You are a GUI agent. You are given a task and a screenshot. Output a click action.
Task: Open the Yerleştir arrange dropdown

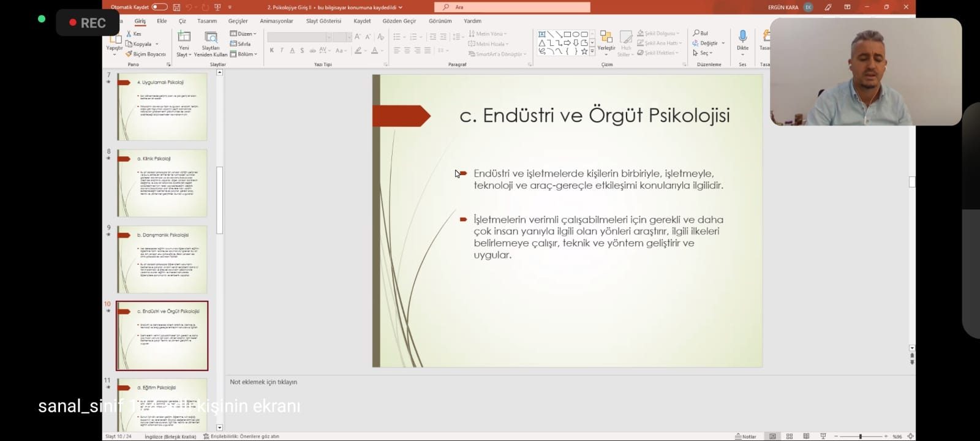(x=606, y=43)
